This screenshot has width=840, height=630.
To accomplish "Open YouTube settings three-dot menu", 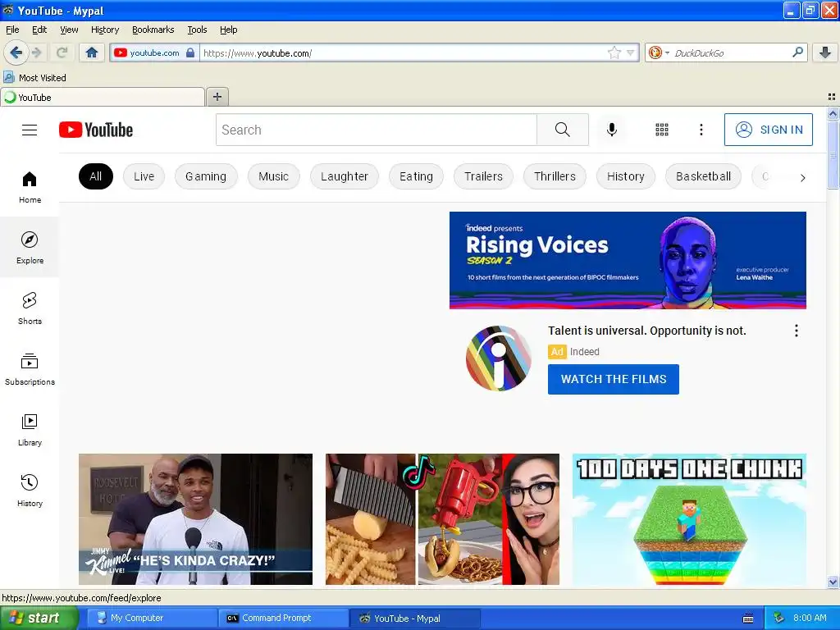I will tap(701, 130).
